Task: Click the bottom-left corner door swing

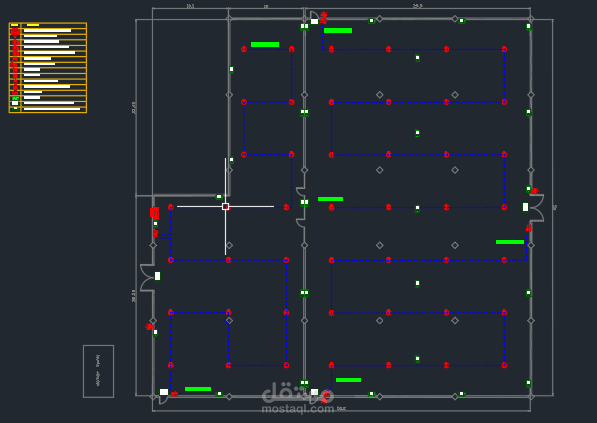Action: tap(163, 400)
